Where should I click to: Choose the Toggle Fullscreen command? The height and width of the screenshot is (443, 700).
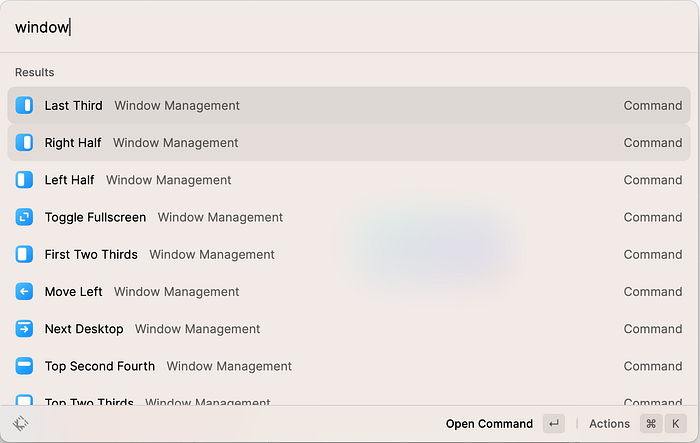349,217
